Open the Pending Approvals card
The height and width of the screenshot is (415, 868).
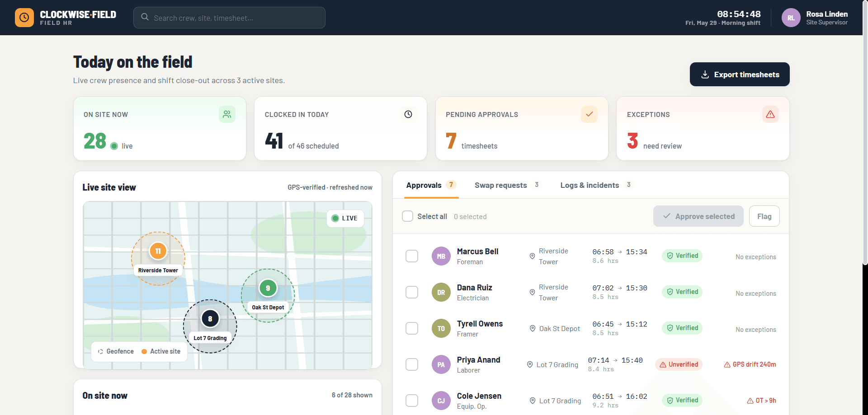coord(522,128)
